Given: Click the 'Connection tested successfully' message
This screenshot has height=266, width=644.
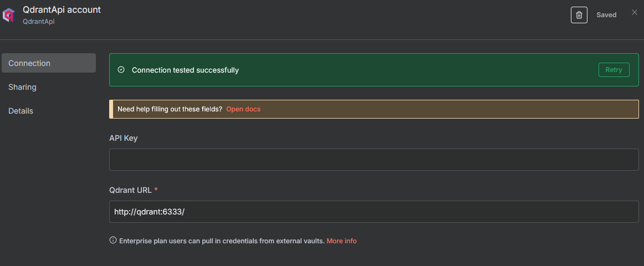Looking at the screenshot, I should (185, 70).
